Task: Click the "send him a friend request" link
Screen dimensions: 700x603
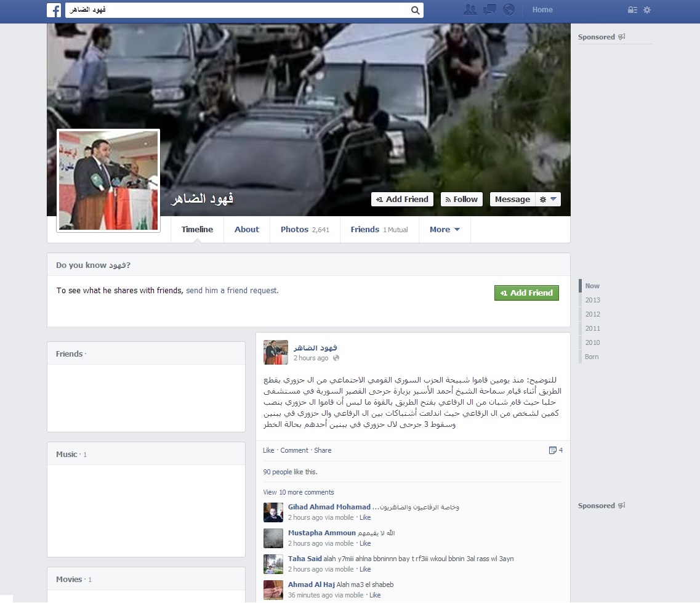Action: 232,291
